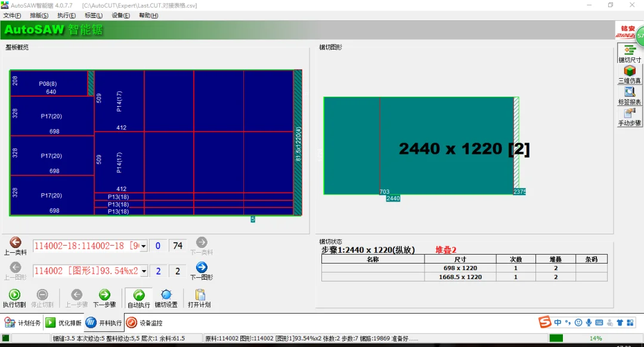This screenshot has height=347, width=644.
Task: Open the 设备(E) menu
Action: tap(121, 16)
